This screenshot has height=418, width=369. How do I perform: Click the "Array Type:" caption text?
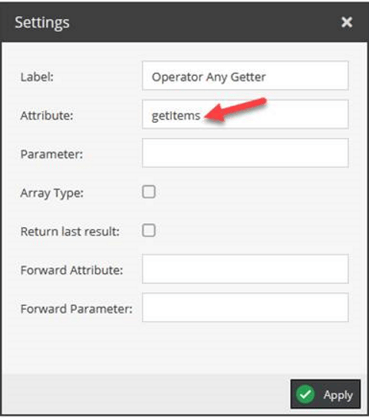tap(52, 193)
